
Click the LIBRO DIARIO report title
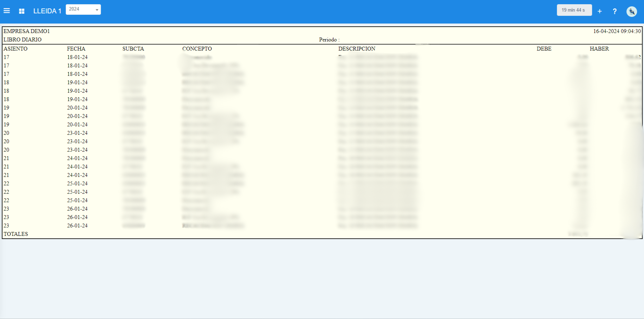[x=22, y=40]
